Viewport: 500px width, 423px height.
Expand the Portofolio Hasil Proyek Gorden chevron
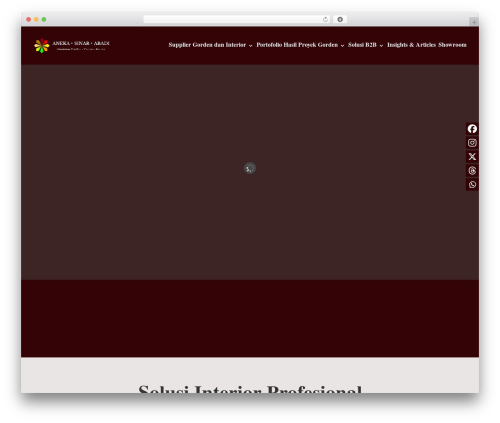tap(342, 46)
